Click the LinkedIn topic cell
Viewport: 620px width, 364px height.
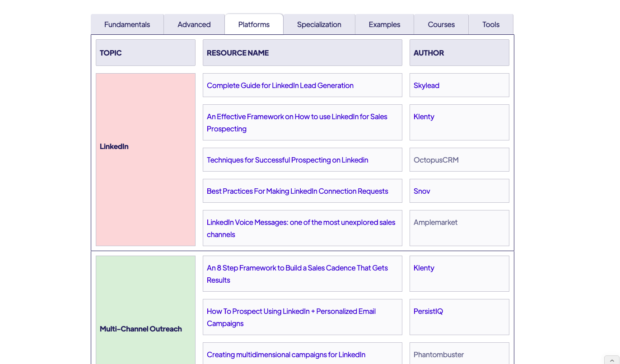[145, 159]
